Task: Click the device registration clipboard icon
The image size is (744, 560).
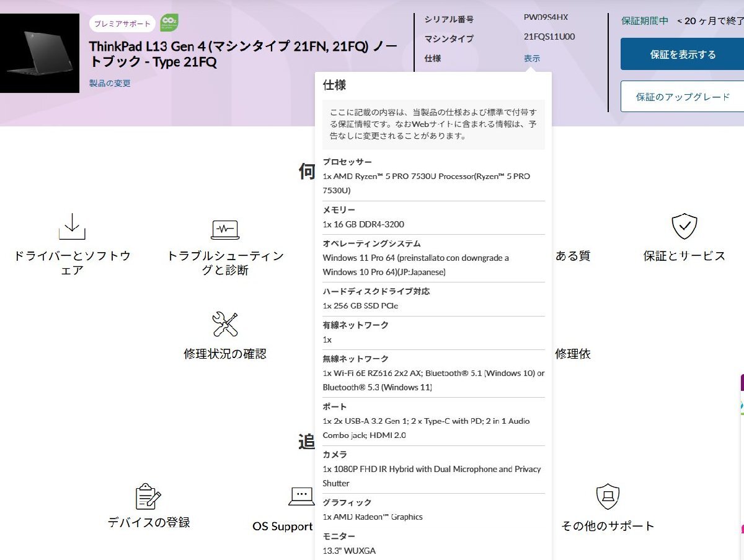Action: coord(148,496)
